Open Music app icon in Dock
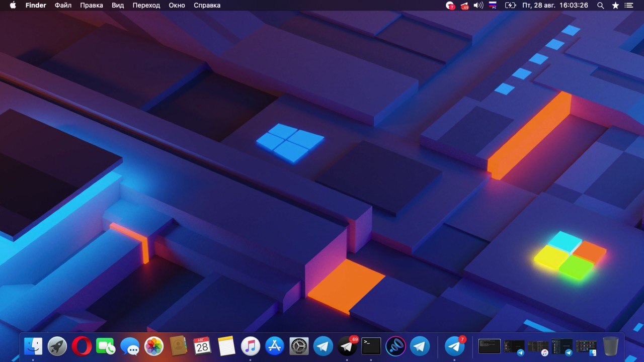This screenshot has width=644, height=362. point(251,346)
